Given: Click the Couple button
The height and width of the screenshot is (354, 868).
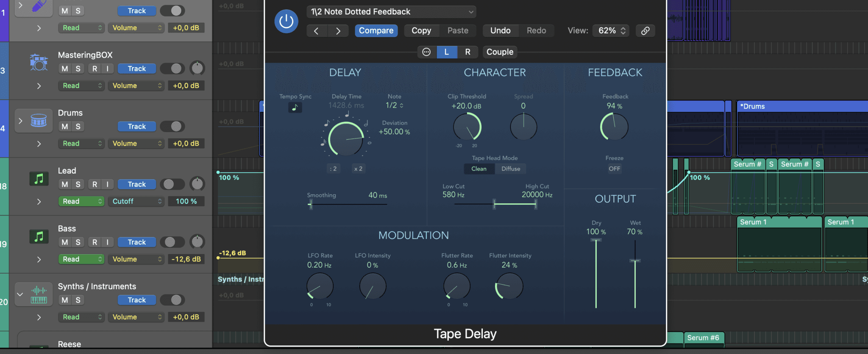Looking at the screenshot, I should point(500,52).
